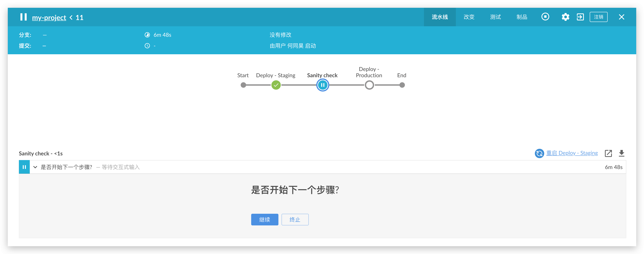
Task: Click the go-to-classic exit arrow icon
Action: [580, 17]
